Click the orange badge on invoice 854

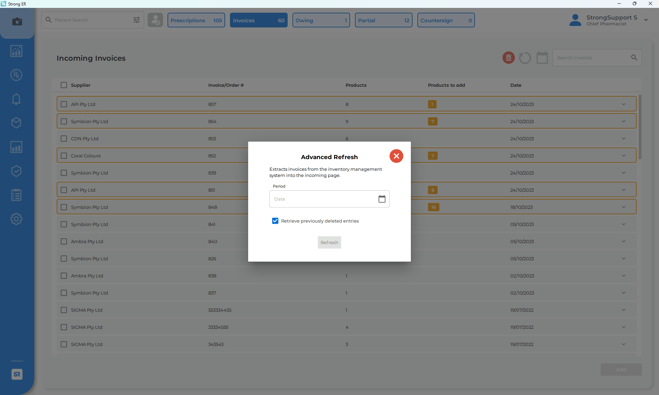[432, 121]
